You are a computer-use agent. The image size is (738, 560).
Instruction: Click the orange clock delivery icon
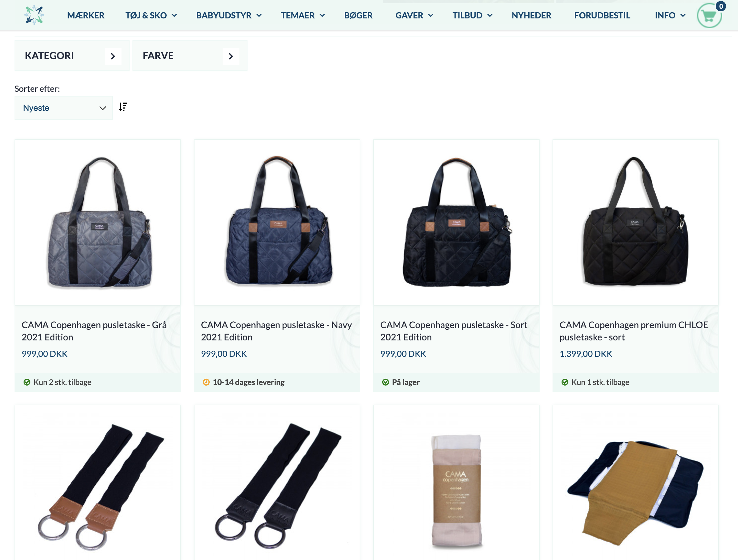(206, 382)
